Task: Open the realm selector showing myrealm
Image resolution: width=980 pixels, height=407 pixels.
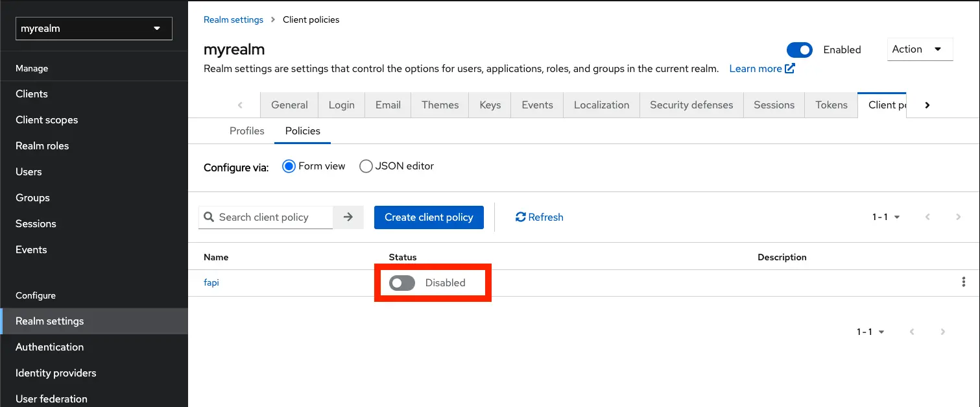Action: point(93,29)
